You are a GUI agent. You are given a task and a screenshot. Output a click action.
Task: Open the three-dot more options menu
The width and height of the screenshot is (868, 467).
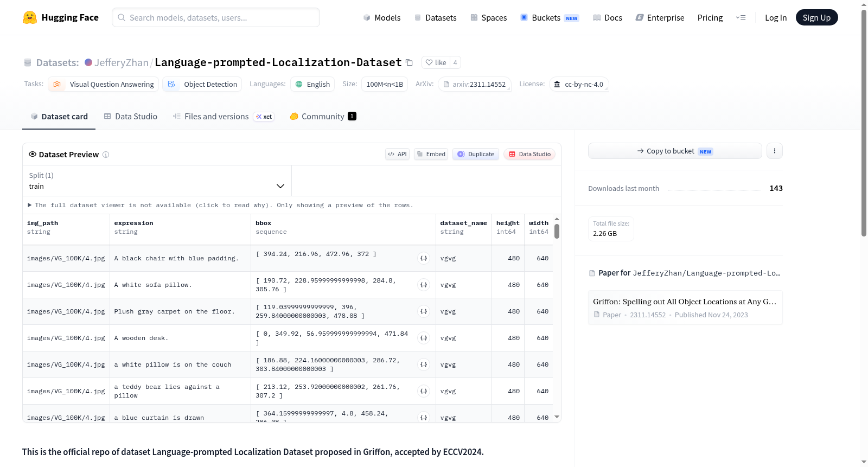pos(775,151)
